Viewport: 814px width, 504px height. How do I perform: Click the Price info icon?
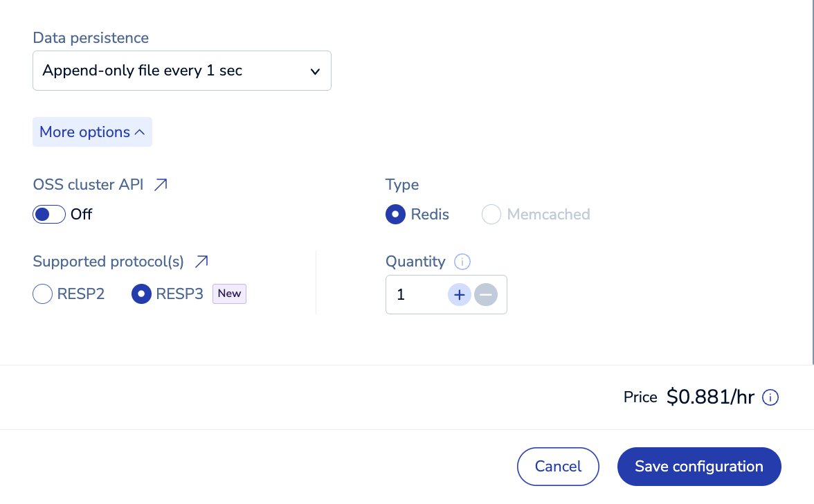tap(770, 397)
